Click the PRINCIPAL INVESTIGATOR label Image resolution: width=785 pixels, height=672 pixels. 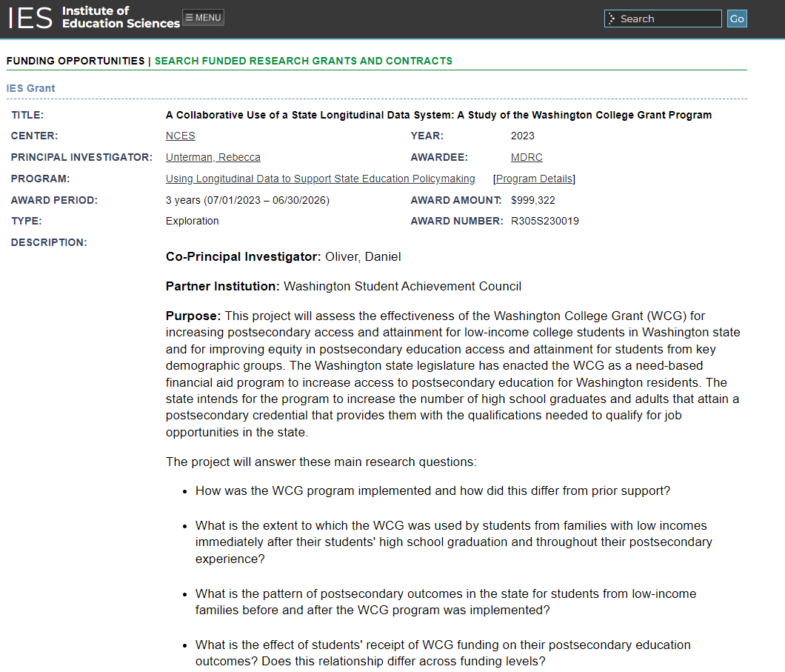81,157
